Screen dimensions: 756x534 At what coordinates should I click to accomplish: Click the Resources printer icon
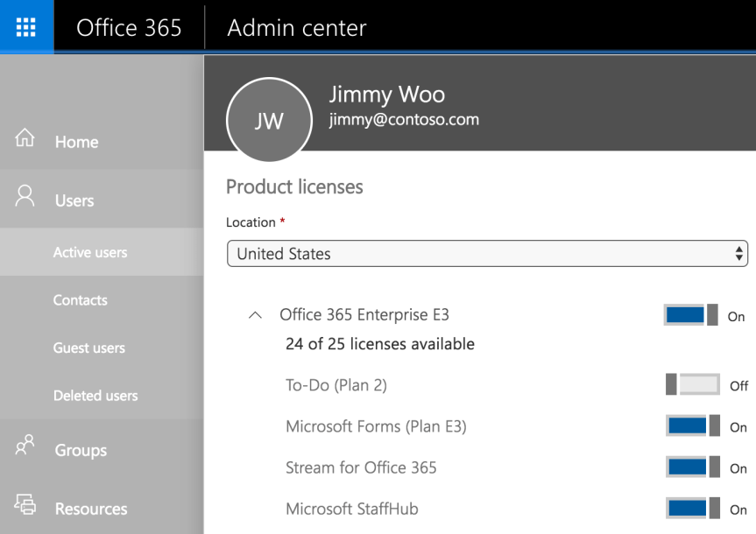[25, 506]
